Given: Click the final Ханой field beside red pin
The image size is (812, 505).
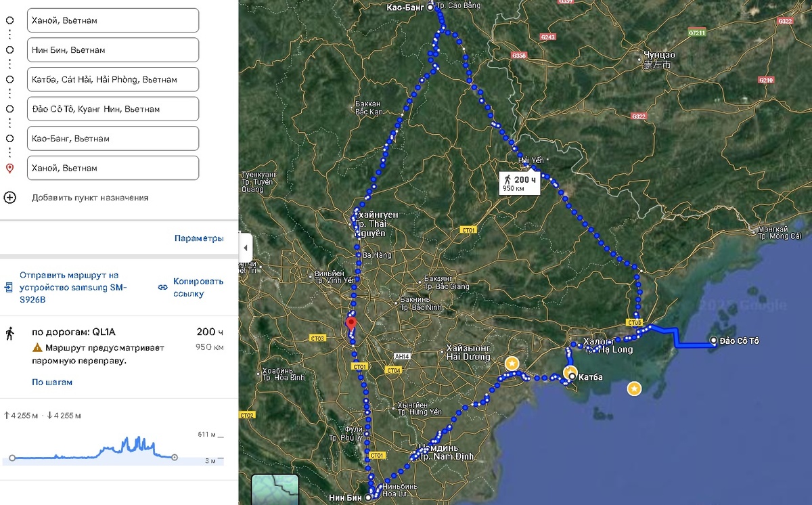Looking at the screenshot, I should coord(113,168).
